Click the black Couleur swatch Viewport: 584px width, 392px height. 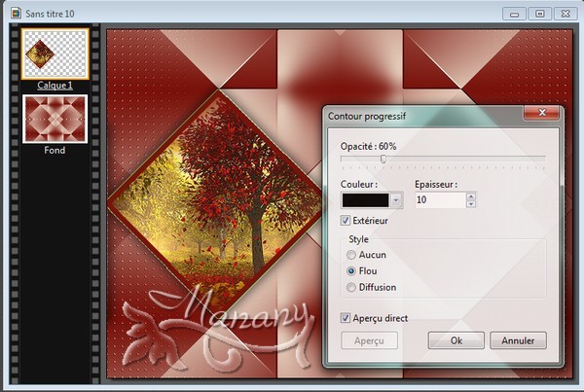[x=365, y=200]
